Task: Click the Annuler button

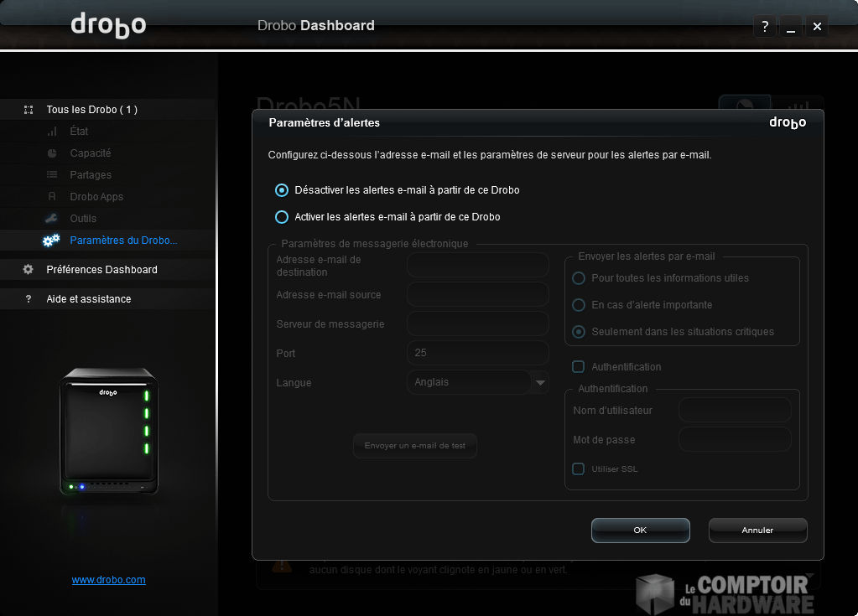Action: pos(757,531)
